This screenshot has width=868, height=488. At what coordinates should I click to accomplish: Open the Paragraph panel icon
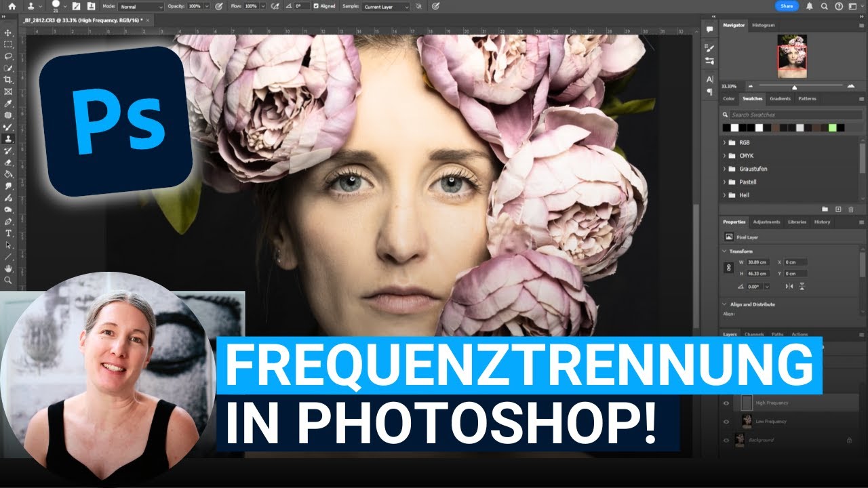tap(709, 91)
